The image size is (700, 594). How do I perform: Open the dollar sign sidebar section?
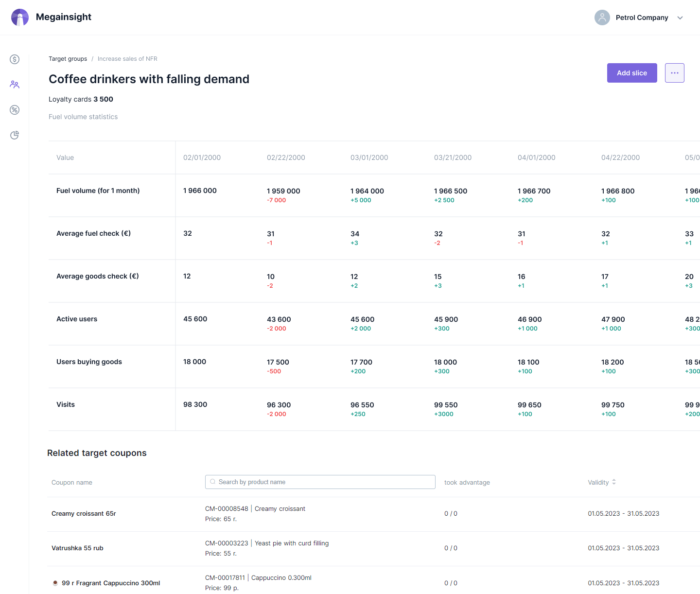pos(15,59)
